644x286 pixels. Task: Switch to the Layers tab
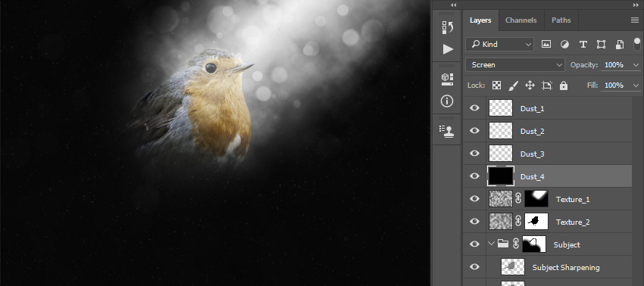[x=480, y=20]
